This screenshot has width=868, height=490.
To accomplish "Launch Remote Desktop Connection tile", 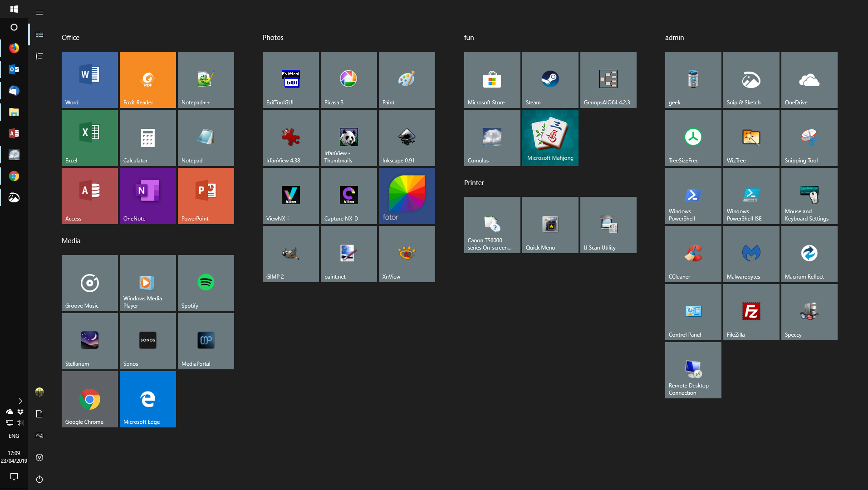I will click(693, 370).
